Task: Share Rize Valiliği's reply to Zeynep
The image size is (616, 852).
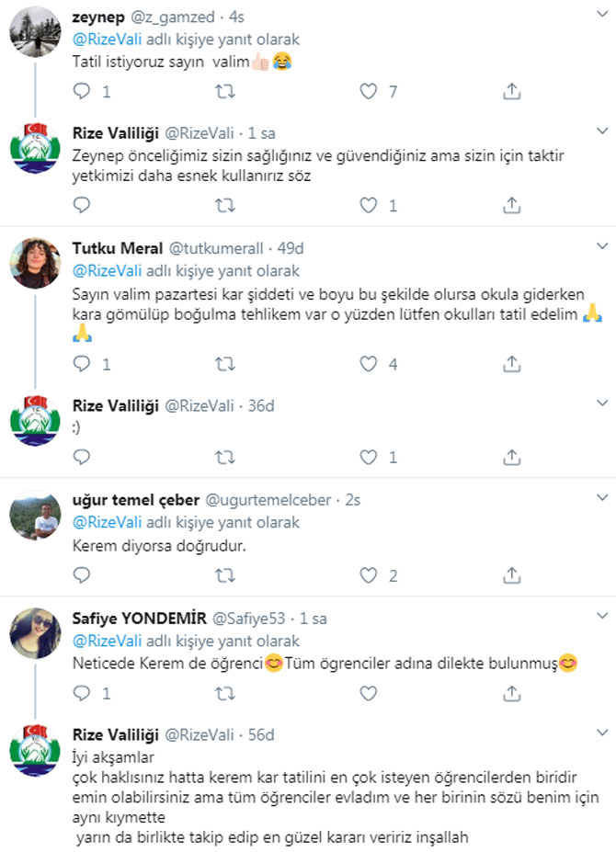Action: click(512, 205)
